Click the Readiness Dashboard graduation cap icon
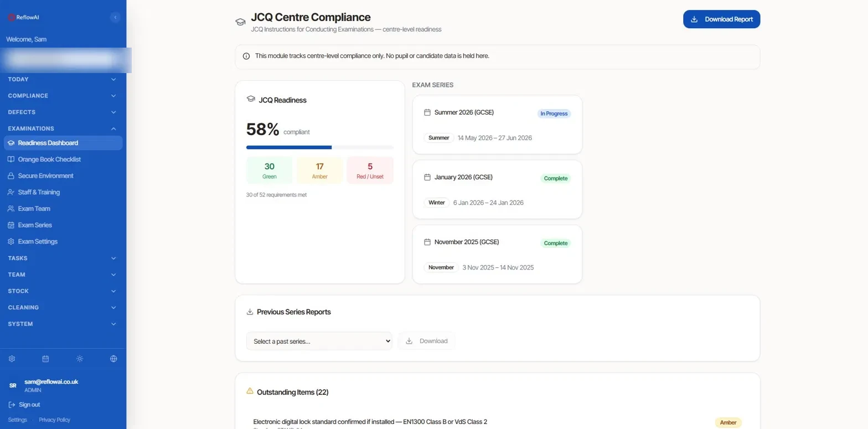Image resolution: width=868 pixels, height=429 pixels. [x=11, y=143]
